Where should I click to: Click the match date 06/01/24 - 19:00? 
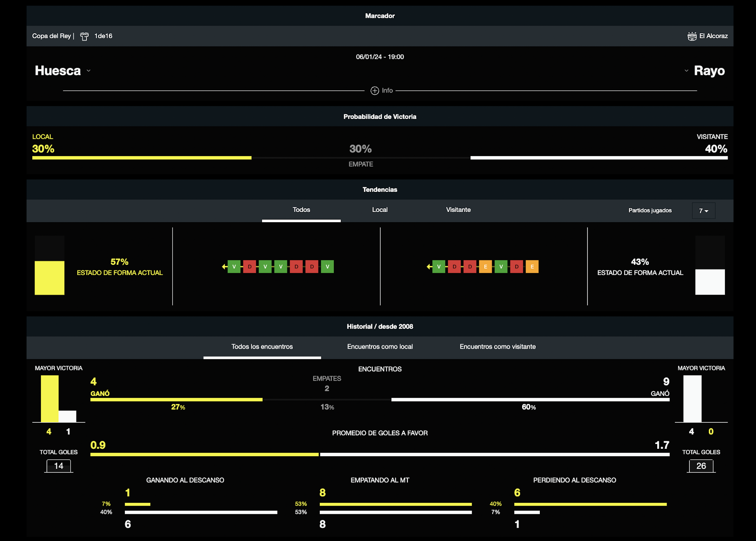coord(380,57)
